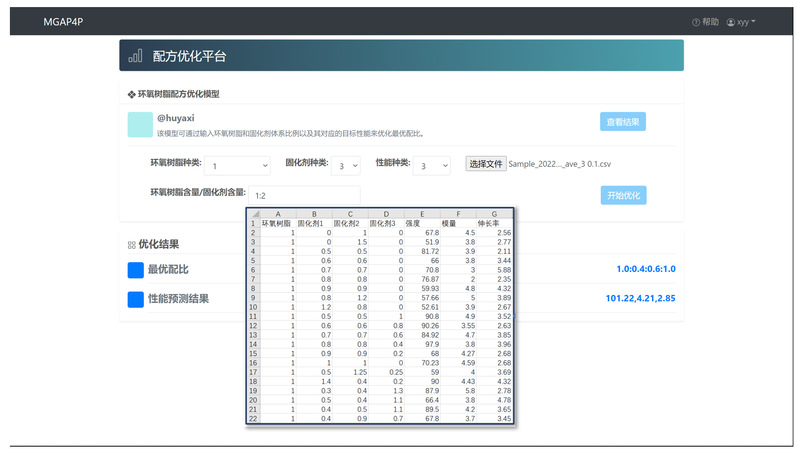
Task: Click the MGAP4P brand logo
Action: point(63,21)
